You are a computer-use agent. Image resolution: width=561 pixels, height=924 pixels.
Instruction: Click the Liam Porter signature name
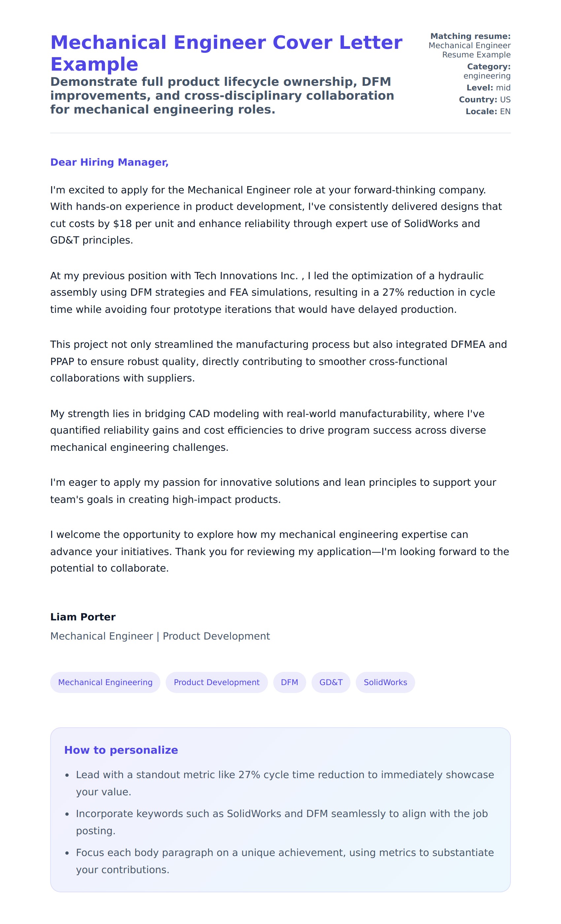(x=83, y=617)
